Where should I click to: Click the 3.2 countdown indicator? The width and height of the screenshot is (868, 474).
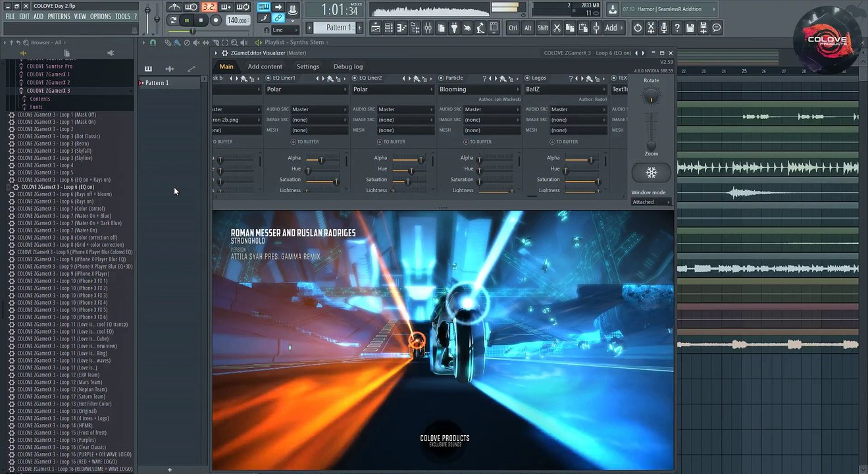209,7
